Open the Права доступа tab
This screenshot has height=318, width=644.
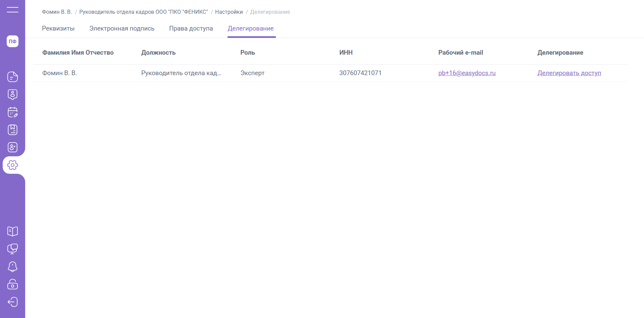tap(191, 29)
